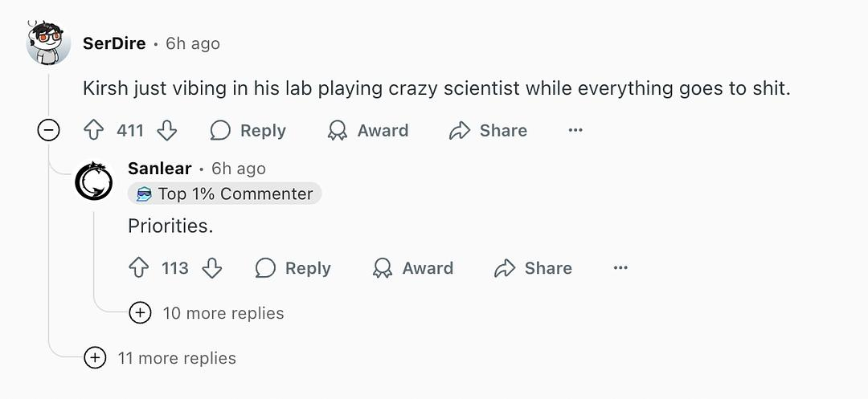
Task: Share Sanlear's comment
Action: 533,268
